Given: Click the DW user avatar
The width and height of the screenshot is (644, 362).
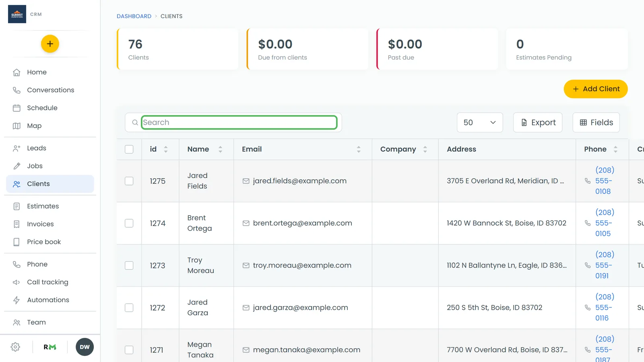Looking at the screenshot, I should [85, 347].
